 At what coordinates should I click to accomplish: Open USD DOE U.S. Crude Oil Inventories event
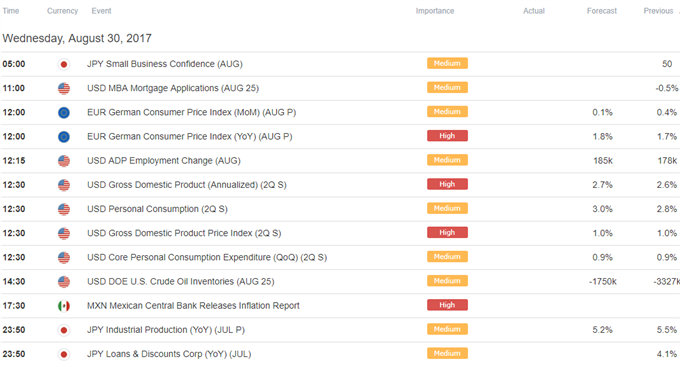pos(181,282)
